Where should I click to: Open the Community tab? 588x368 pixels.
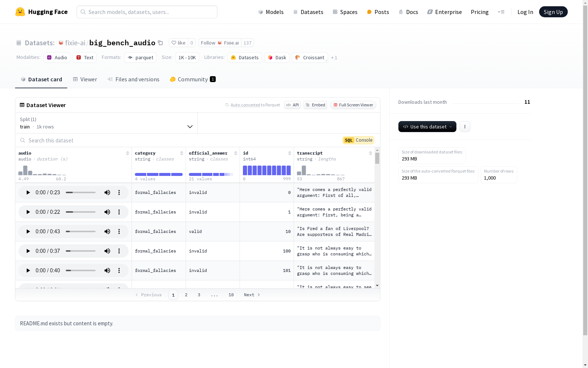(193, 79)
